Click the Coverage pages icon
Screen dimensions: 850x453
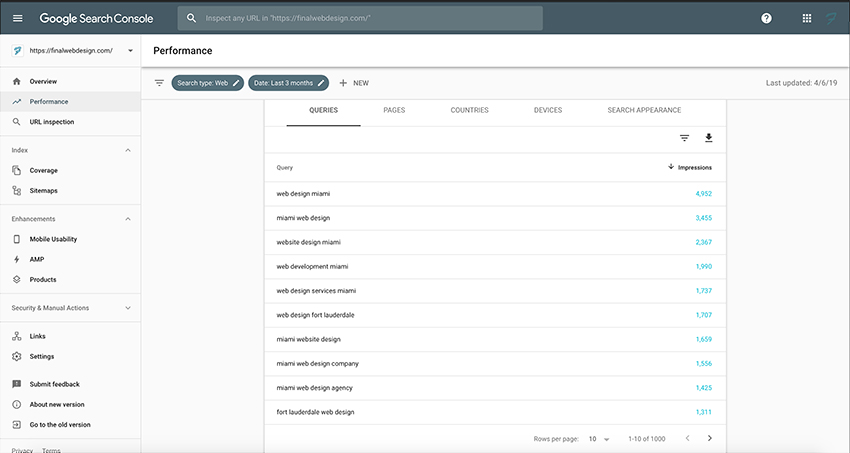pyautogui.click(x=17, y=170)
